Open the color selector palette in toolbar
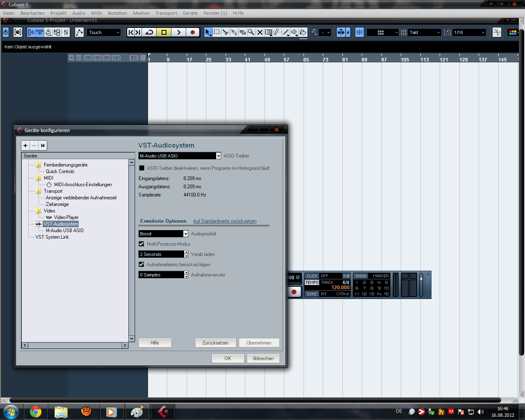 (x=513, y=32)
